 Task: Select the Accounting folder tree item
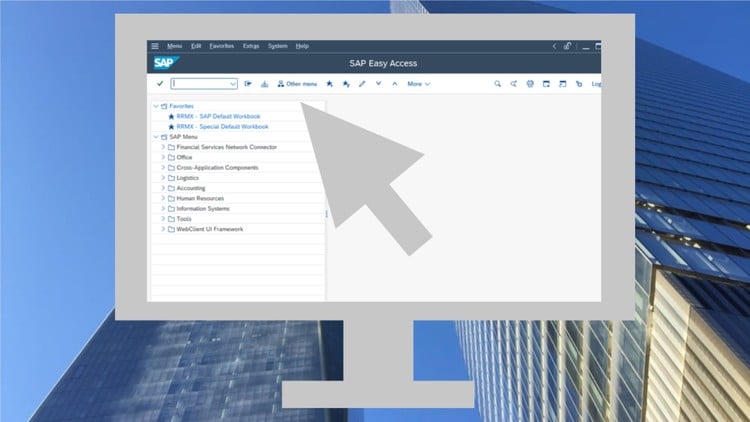point(191,188)
